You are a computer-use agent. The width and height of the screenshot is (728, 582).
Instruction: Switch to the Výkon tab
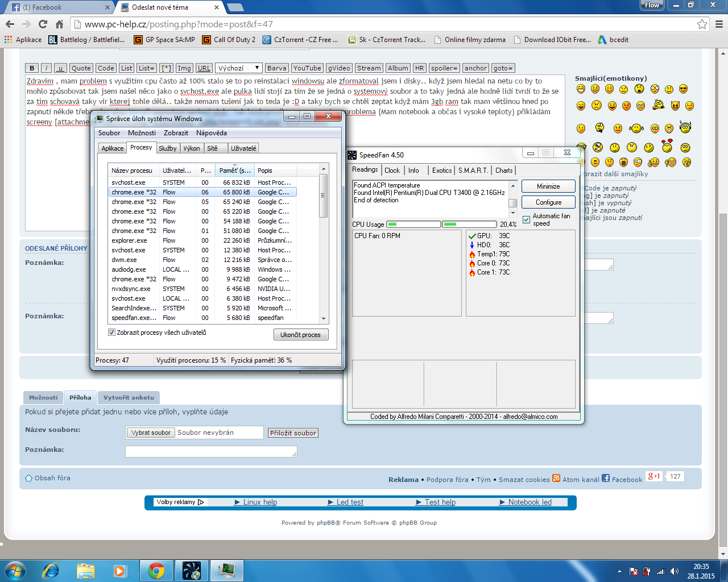point(192,148)
